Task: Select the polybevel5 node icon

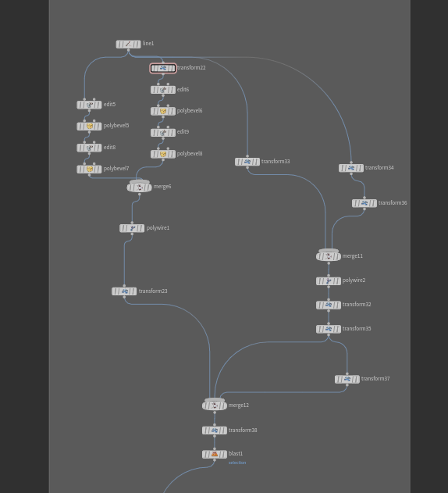Action: click(x=89, y=126)
